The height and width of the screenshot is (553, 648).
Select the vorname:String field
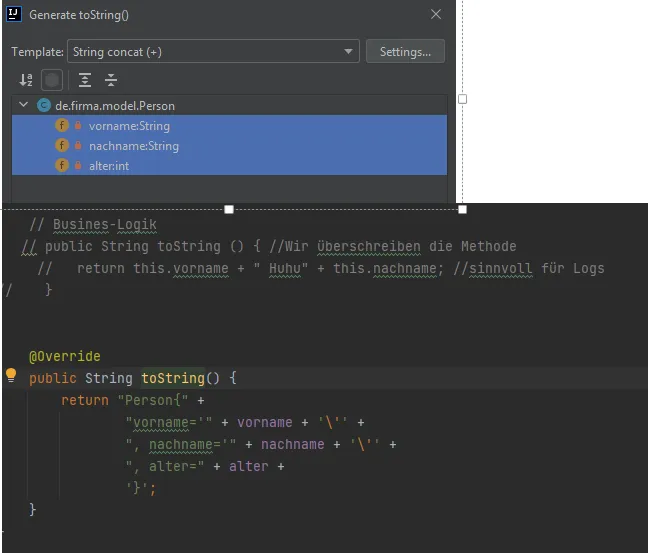tap(229, 126)
